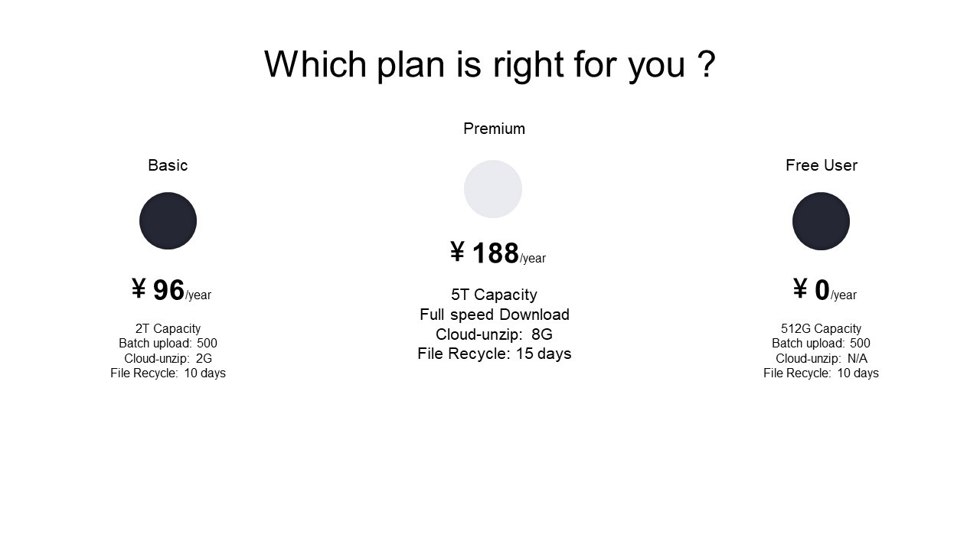Click Cloud-unzip: 8G in Premium
The height and width of the screenshot is (551, 980).
coord(494,334)
